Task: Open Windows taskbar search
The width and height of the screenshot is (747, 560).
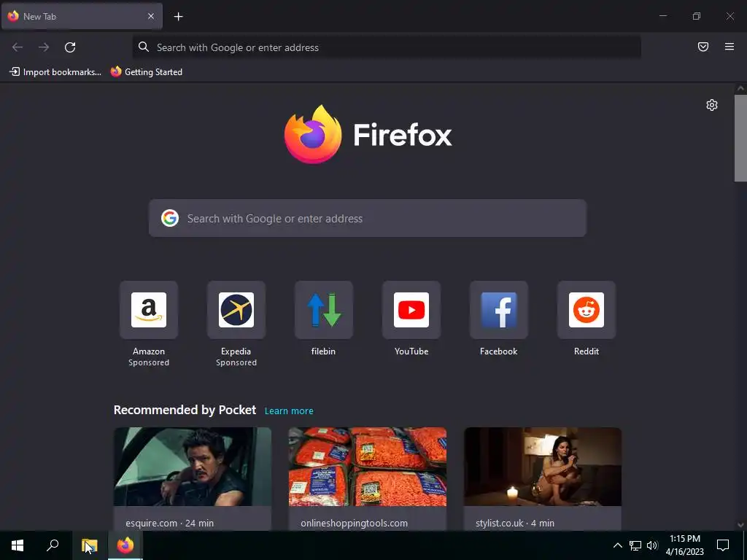Action: click(53, 545)
